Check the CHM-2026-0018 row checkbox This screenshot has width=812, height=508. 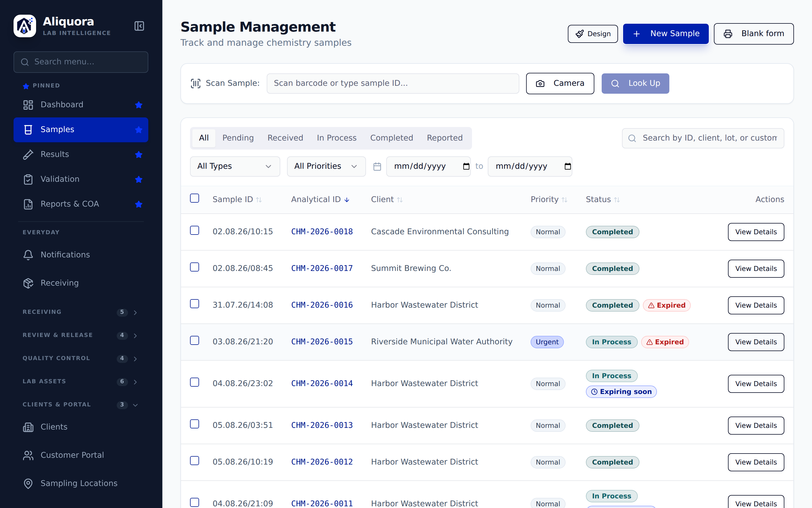click(x=195, y=231)
